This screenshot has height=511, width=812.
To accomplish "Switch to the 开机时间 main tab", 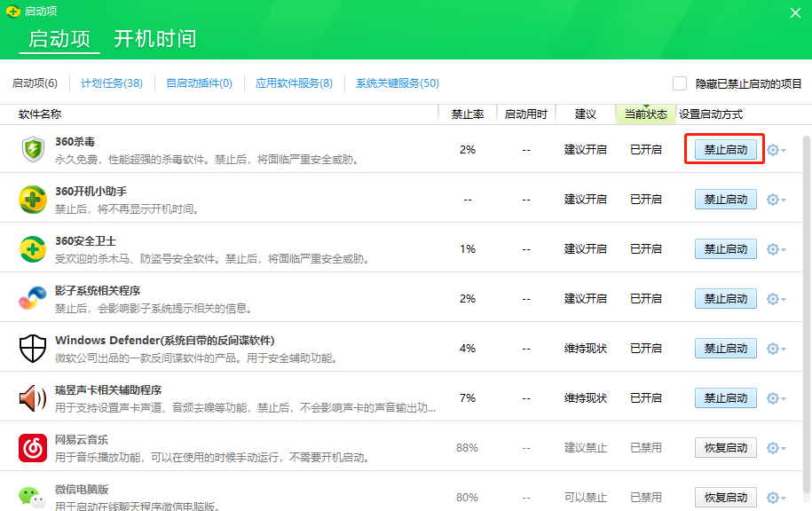I will click(x=154, y=39).
